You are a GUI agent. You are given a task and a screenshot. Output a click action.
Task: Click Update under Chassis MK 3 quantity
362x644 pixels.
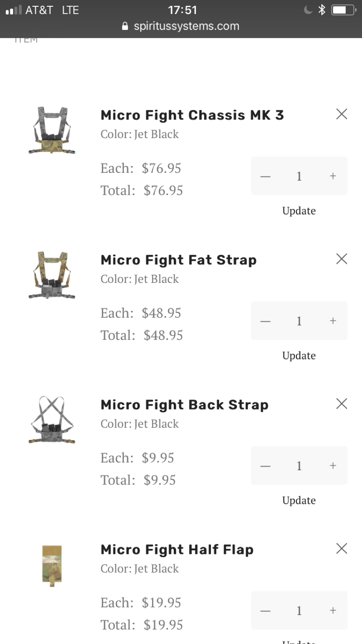(299, 211)
